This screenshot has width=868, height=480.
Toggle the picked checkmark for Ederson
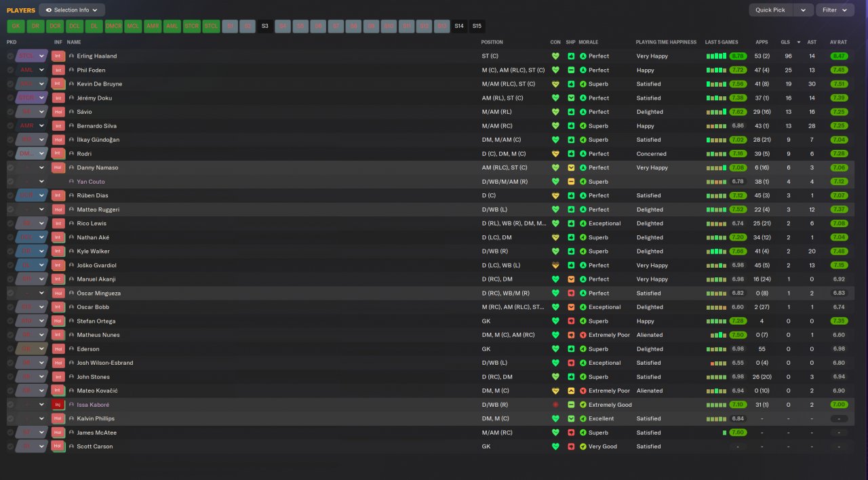pos(10,348)
